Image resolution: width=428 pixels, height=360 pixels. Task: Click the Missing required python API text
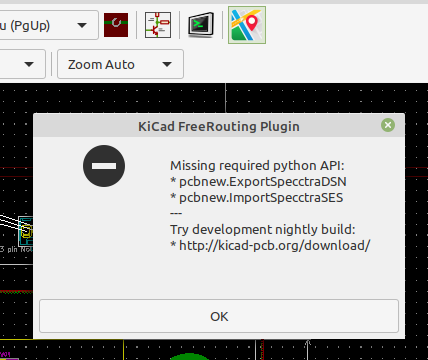coord(257,166)
